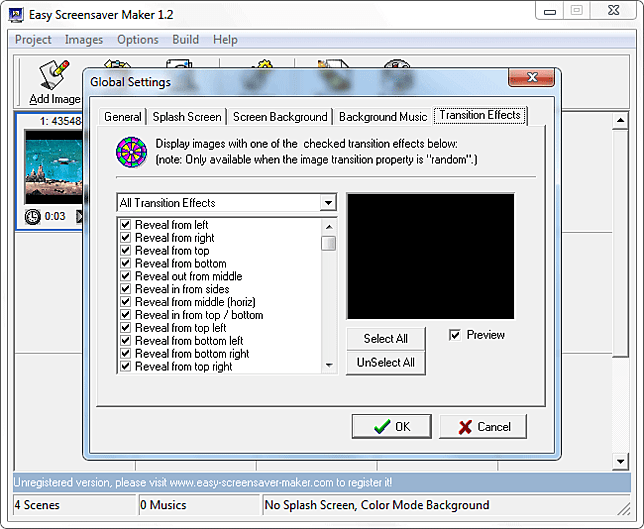
Task: Switch to the Screen Background tab
Action: pos(280,117)
